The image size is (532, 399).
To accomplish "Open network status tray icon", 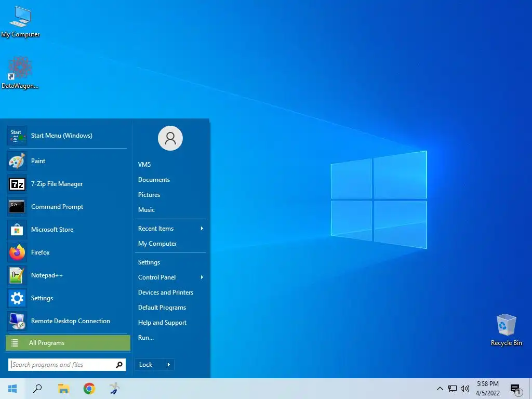I will click(453, 389).
